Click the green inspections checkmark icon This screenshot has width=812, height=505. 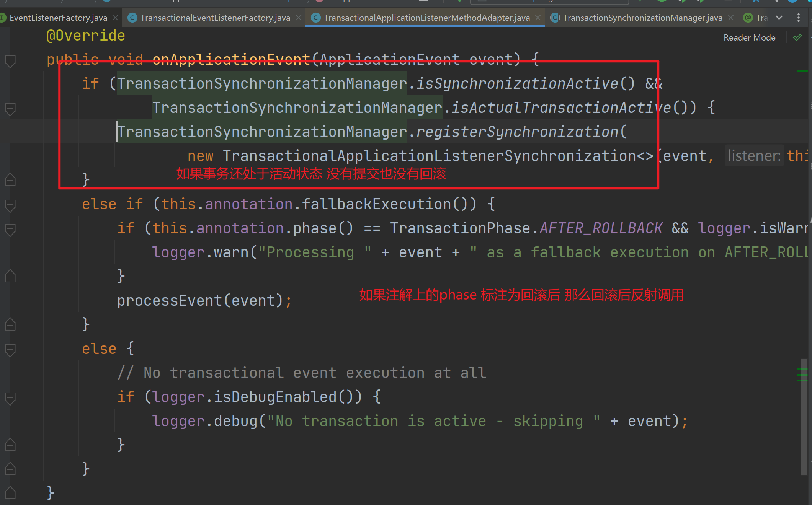coord(797,37)
